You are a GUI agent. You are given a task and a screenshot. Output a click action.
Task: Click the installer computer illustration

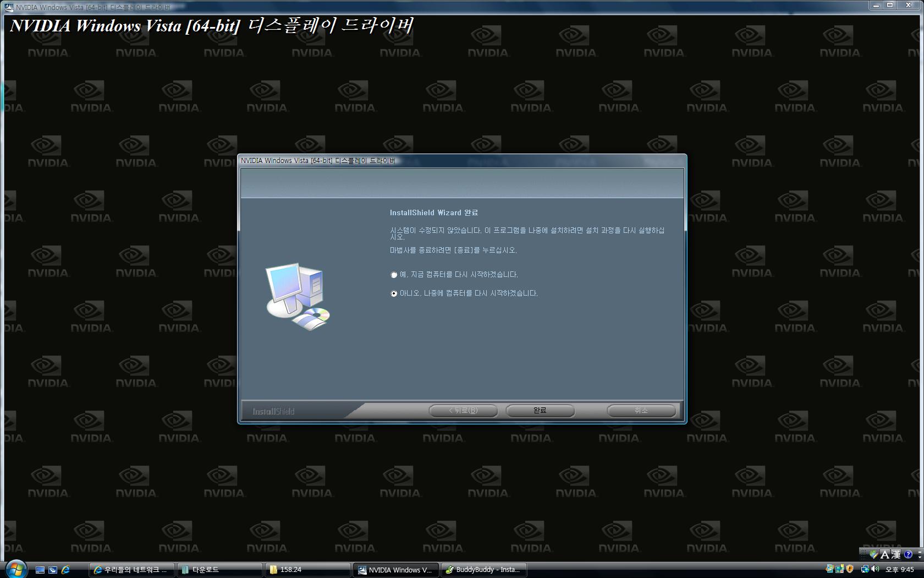298,296
